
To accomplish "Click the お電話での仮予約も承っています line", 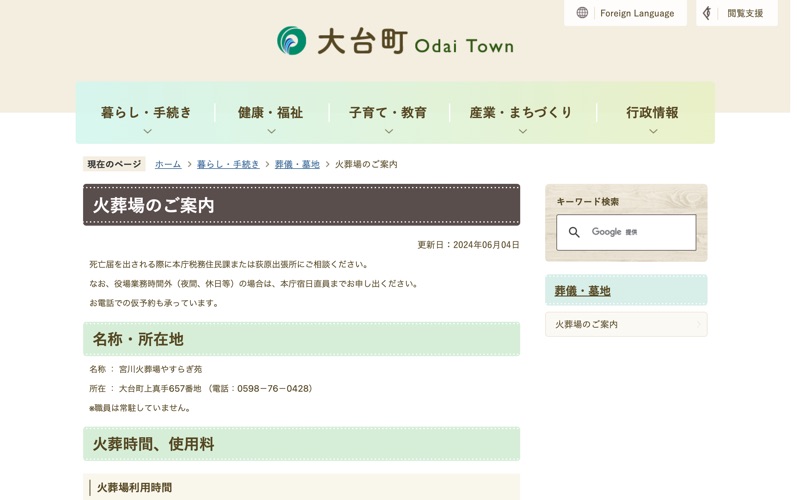I will click(155, 303).
